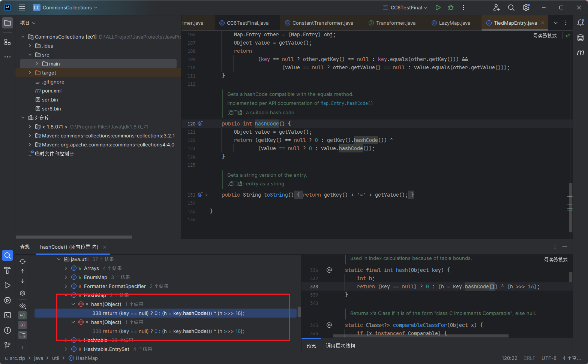588x364 pixels.
Task: Open the Git version control panel
Action: point(7,345)
